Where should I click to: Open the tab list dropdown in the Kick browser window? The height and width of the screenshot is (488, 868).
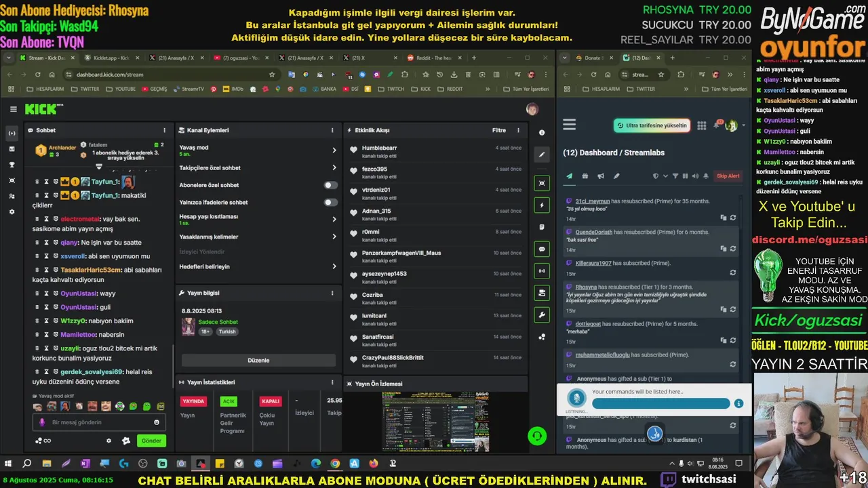(7, 58)
